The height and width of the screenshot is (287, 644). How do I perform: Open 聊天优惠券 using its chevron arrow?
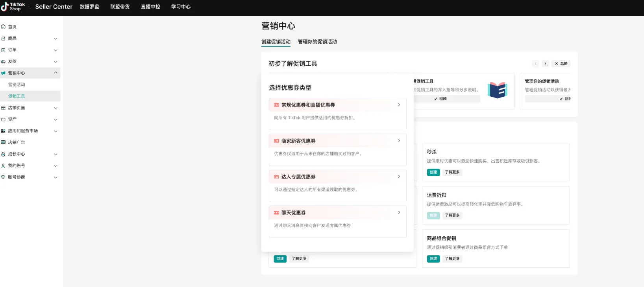click(399, 213)
